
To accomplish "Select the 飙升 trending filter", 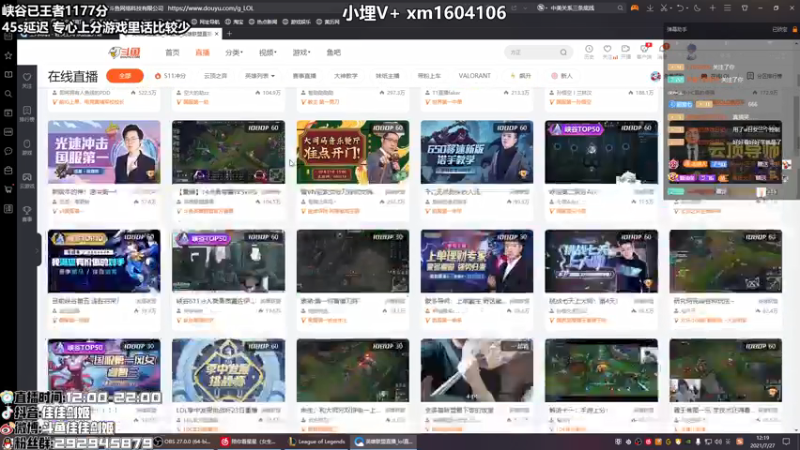I will [x=521, y=76].
